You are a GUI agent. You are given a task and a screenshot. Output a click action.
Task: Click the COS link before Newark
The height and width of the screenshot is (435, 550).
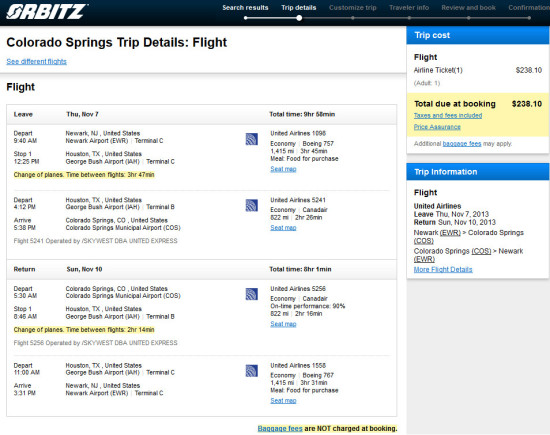click(481, 251)
